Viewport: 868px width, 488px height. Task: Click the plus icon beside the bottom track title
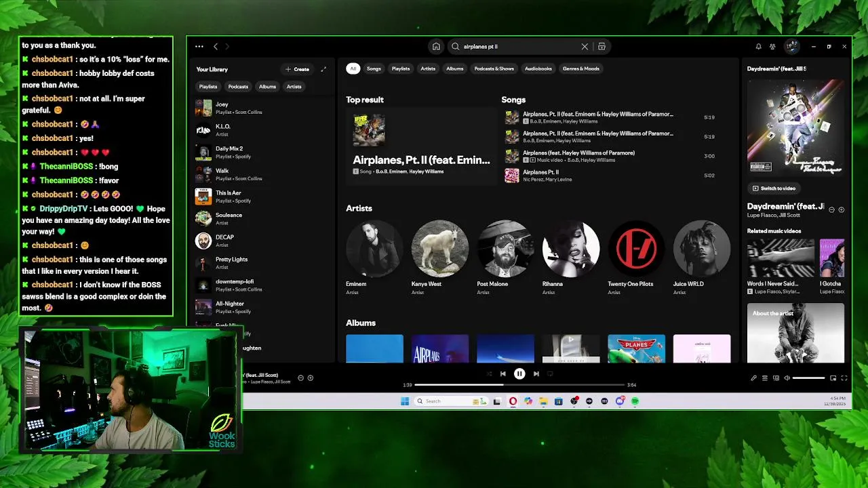(311, 378)
